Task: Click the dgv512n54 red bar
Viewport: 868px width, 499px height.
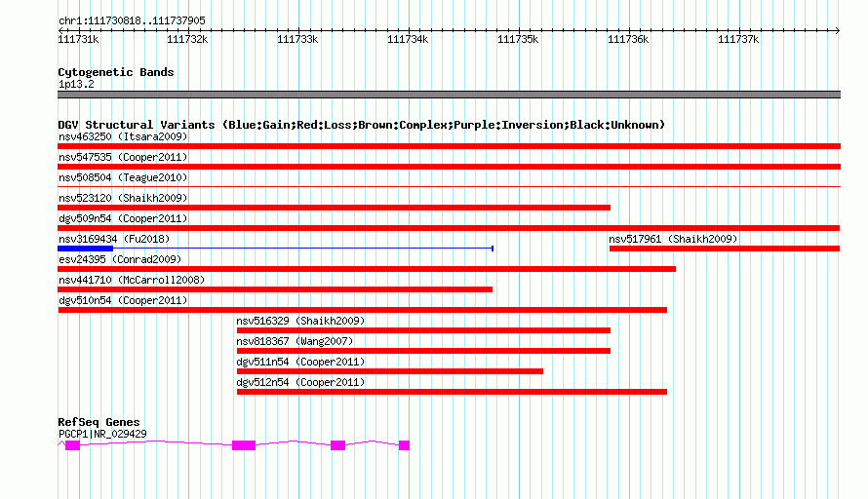Action: tap(452, 392)
